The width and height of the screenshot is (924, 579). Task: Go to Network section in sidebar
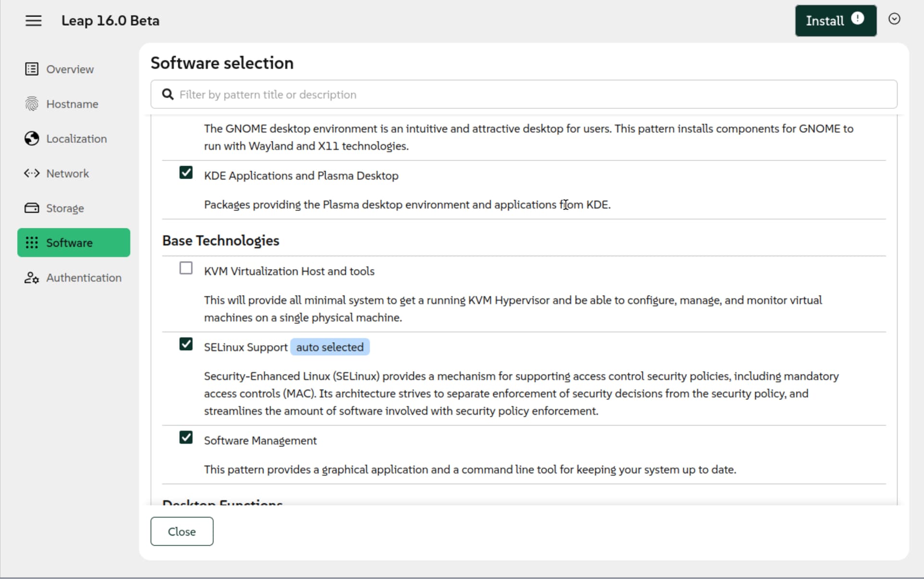point(67,173)
